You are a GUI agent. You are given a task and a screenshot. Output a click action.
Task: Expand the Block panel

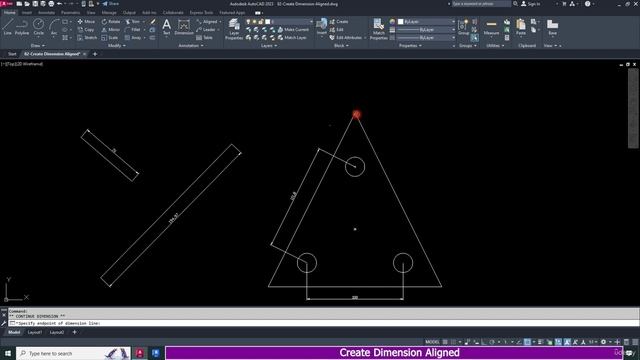pyautogui.click(x=341, y=46)
